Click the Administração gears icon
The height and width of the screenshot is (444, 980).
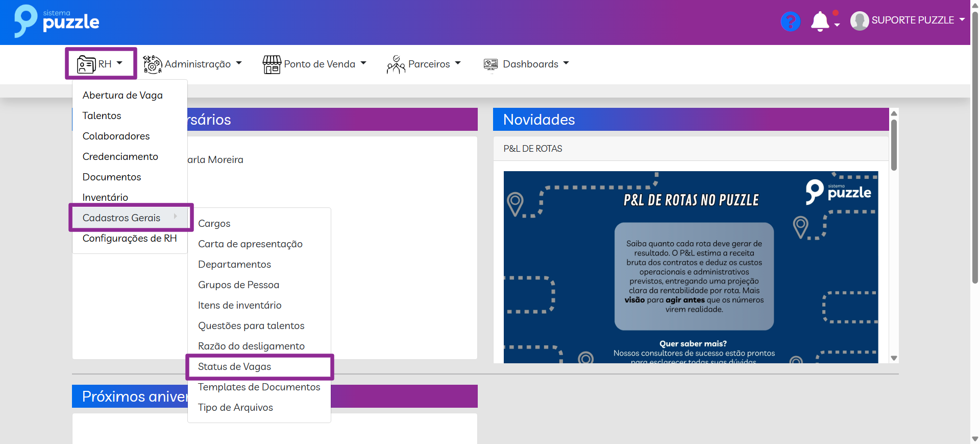click(152, 64)
